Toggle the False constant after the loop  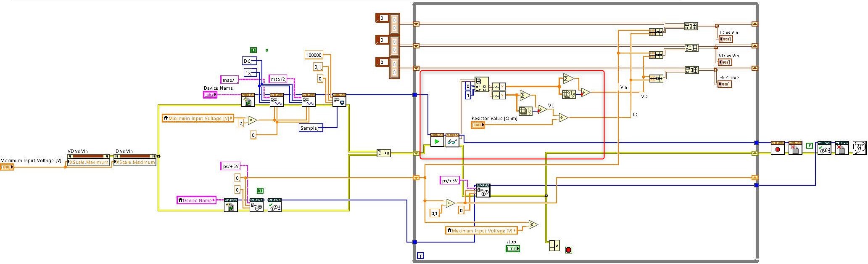[809, 146]
